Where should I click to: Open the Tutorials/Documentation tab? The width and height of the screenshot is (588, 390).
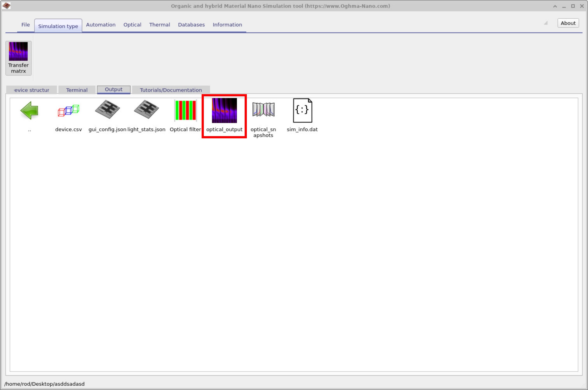point(171,90)
